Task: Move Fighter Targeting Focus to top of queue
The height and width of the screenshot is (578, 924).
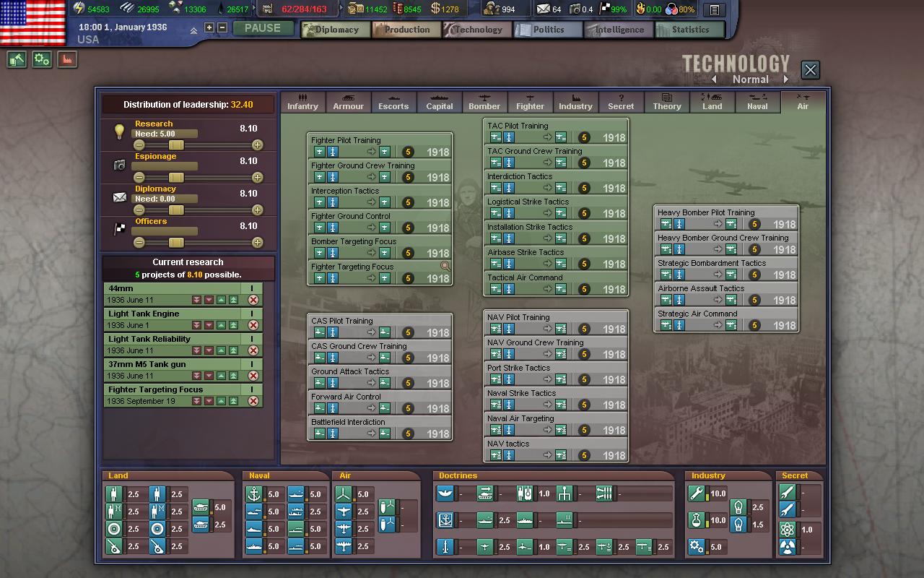Action: 233,401
